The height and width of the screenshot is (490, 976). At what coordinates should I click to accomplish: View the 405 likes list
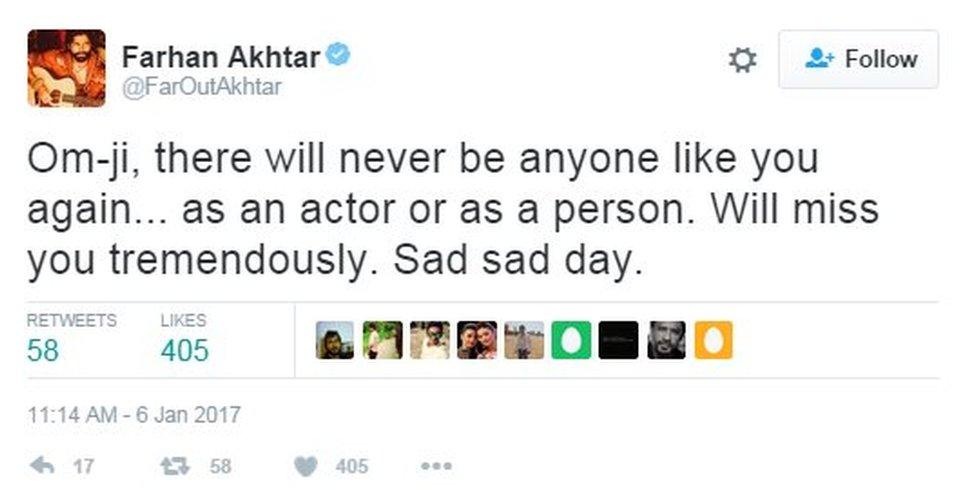click(x=184, y=350)
